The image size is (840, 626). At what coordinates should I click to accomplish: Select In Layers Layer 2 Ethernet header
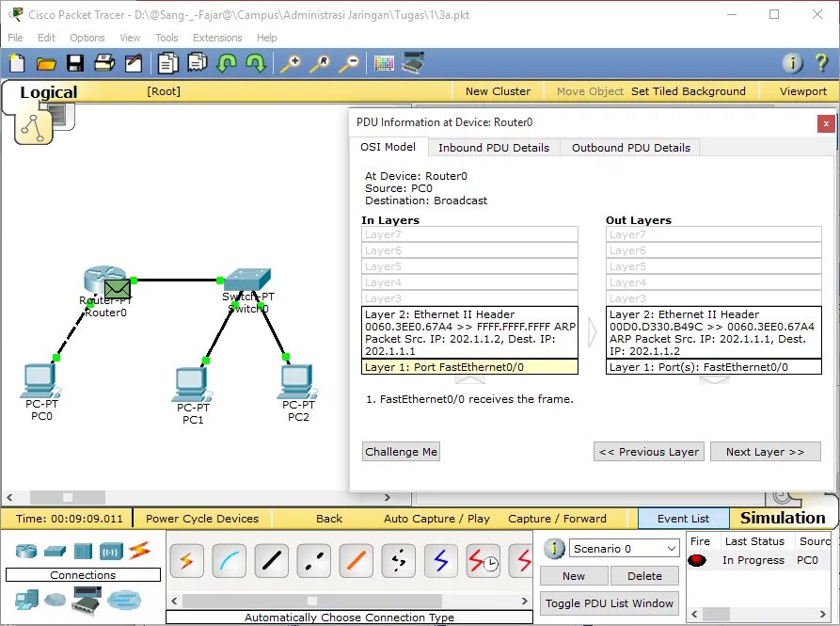click(x=469, y=332)
